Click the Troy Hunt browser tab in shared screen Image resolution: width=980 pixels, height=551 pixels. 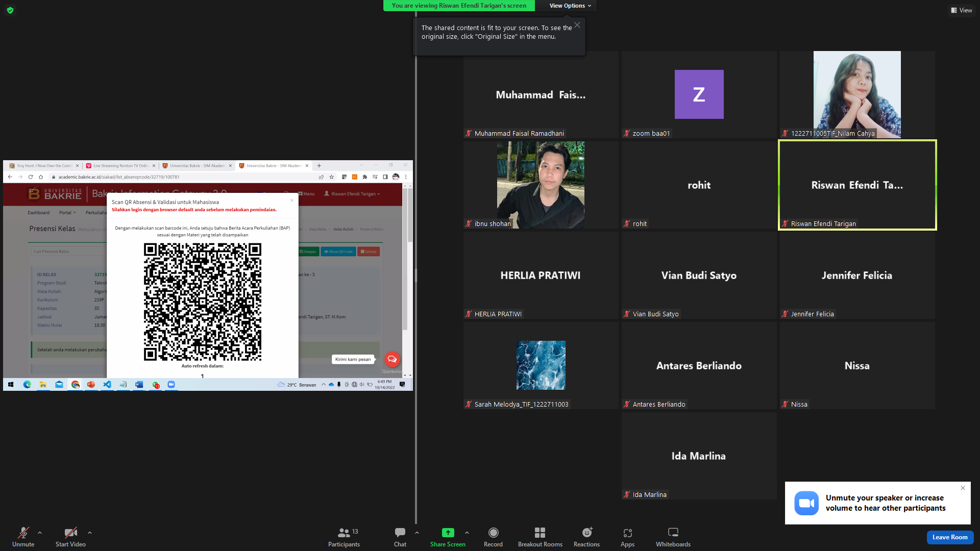click(x=43, y=166)
